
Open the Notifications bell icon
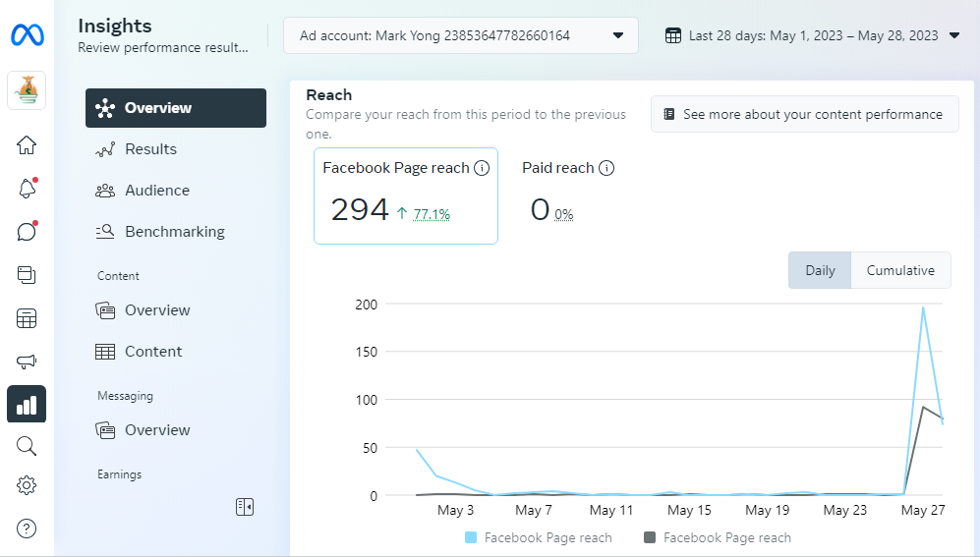pyautogui.click(x=27, y=188)
